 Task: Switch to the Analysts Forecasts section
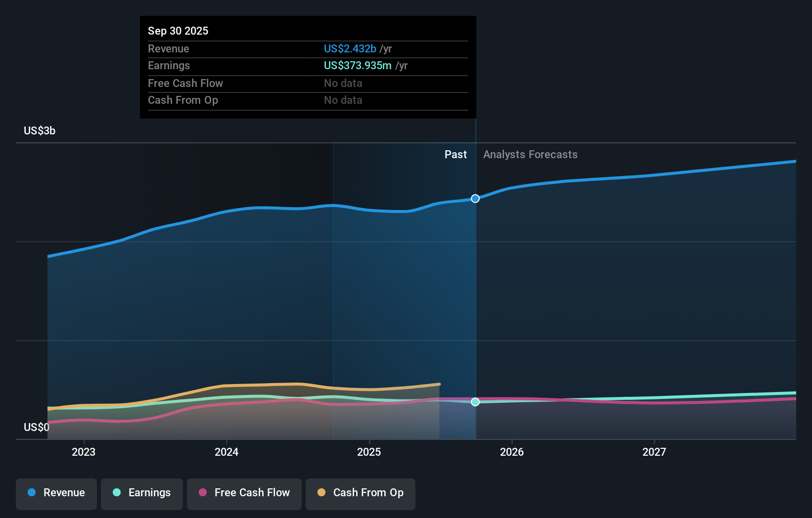pos(530,154)
